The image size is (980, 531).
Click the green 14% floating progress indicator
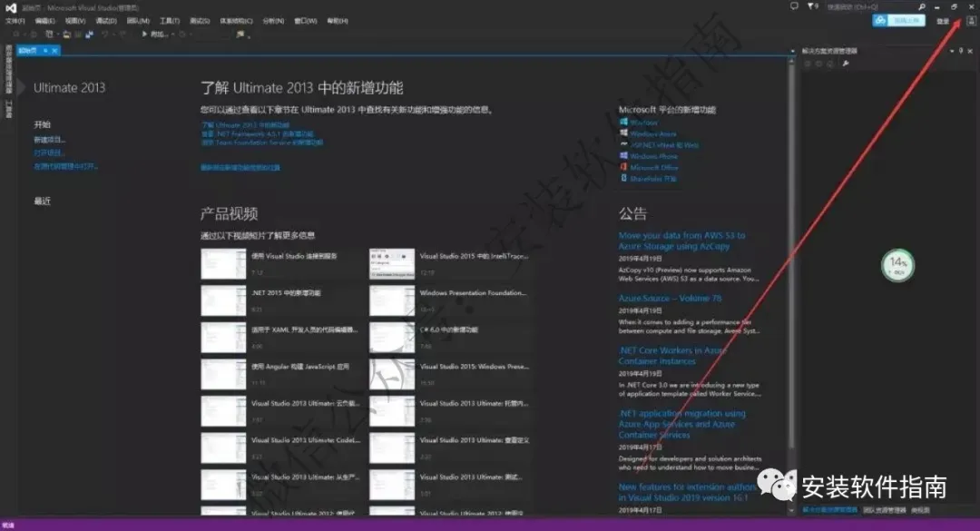click(x=897, y=265)
